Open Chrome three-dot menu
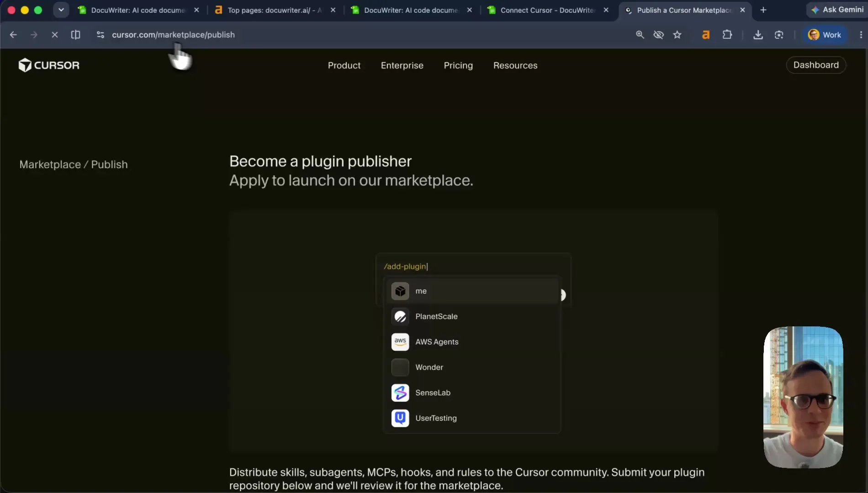 click(861, 35)
